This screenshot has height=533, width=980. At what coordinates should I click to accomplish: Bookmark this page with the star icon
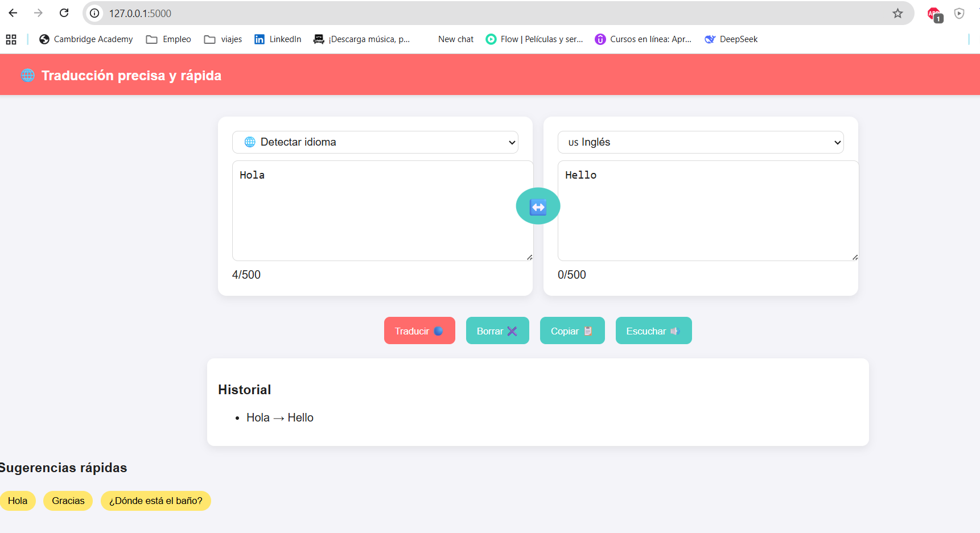click(897, 13)
